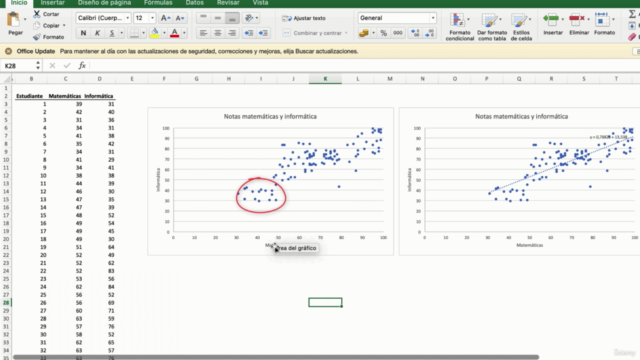640x360 pixels.
Task: Align text left
Action: click(203, 33)
